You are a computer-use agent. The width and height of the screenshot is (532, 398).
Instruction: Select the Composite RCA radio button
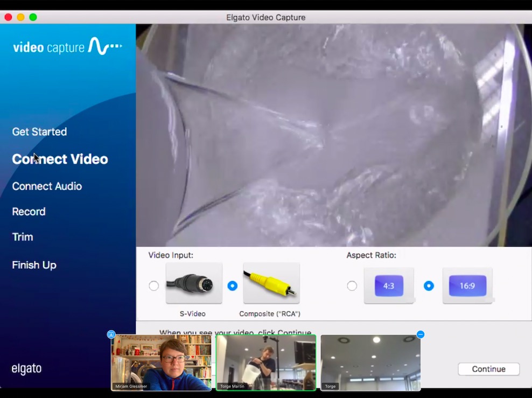click(233, 285)
